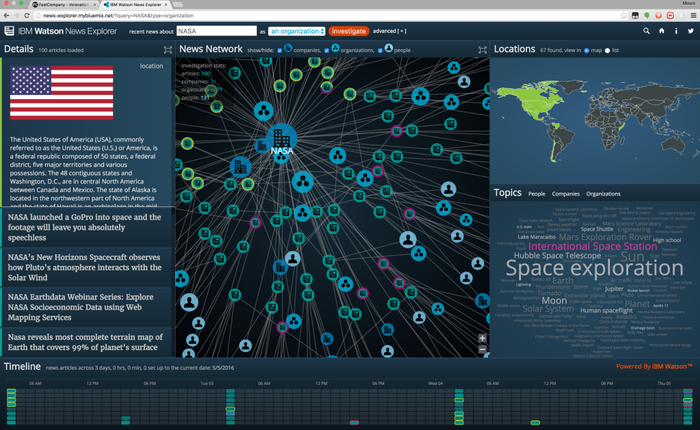Share via the Twitter bird icon
This screenshot has width=700, height=430.
point(689,31)
